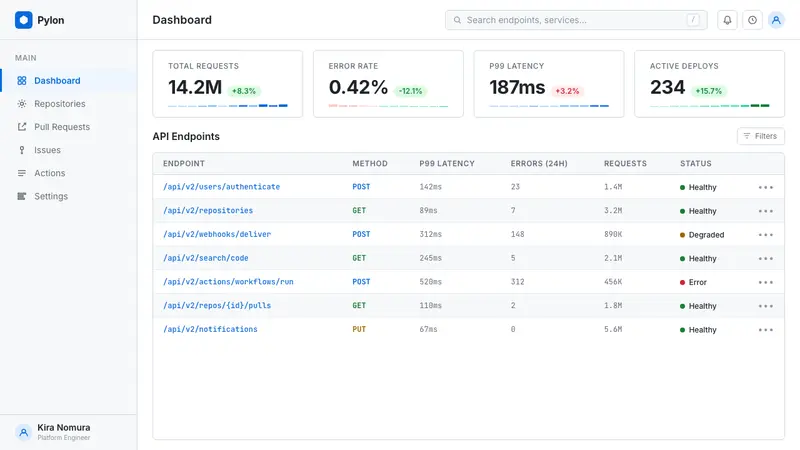This screenshot has height=450, width=800.
Task: Open more options for repositories row
Action: (765, 211)
